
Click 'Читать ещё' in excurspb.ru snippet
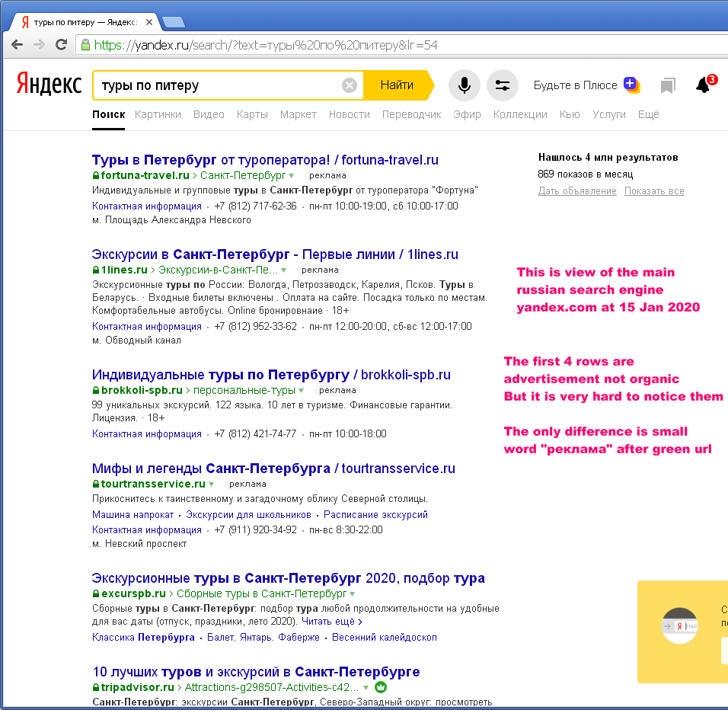coord(331,622)
